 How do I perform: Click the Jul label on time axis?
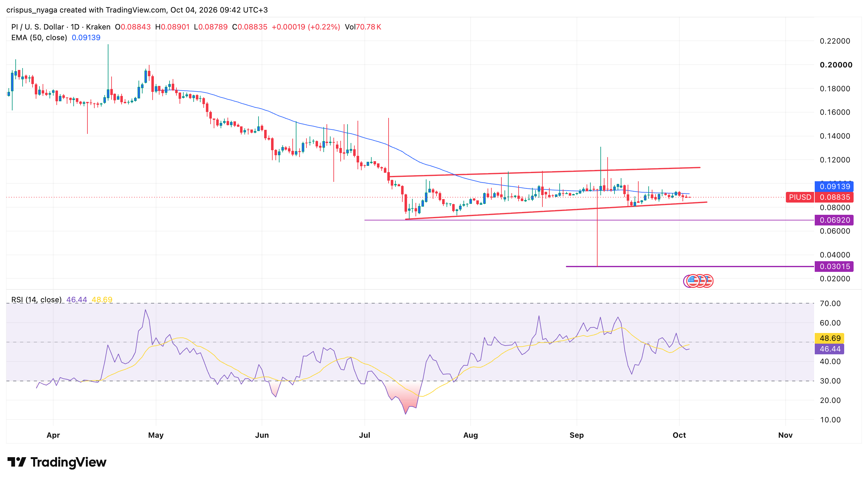point(364,435)
